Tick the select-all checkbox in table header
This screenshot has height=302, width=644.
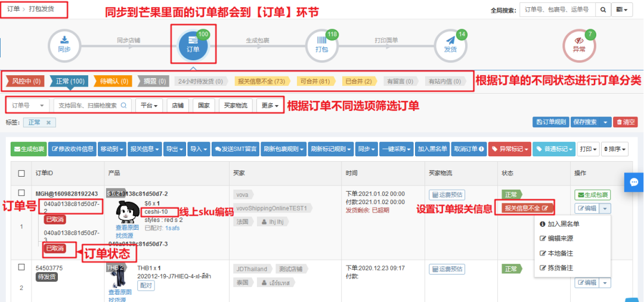(22, 174)
